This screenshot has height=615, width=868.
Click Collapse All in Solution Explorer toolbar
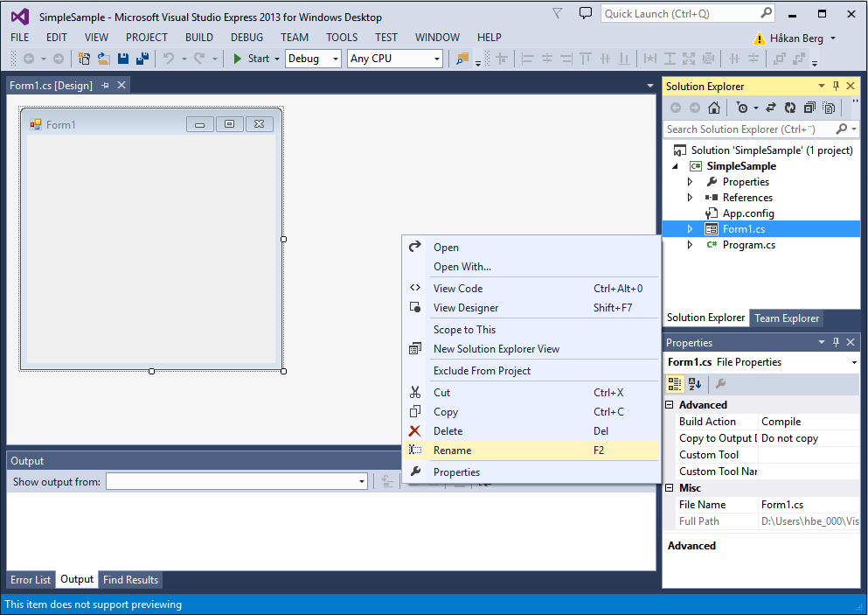[809, 108]
